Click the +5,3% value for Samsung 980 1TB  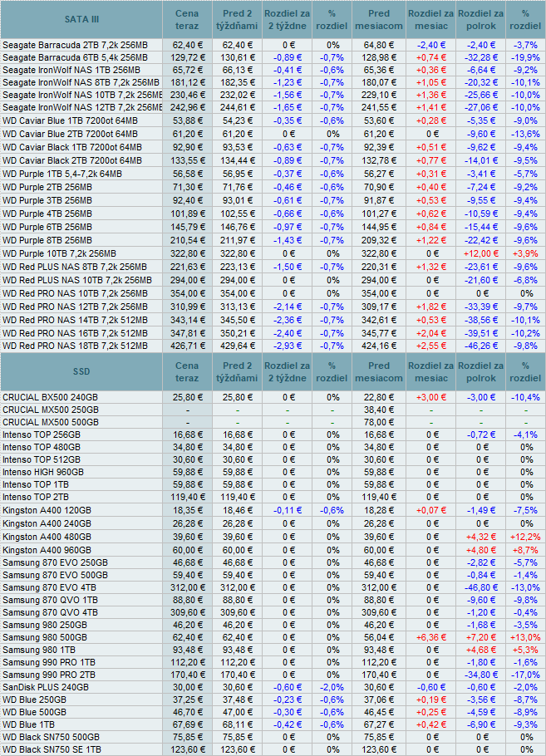pos(525,650)
